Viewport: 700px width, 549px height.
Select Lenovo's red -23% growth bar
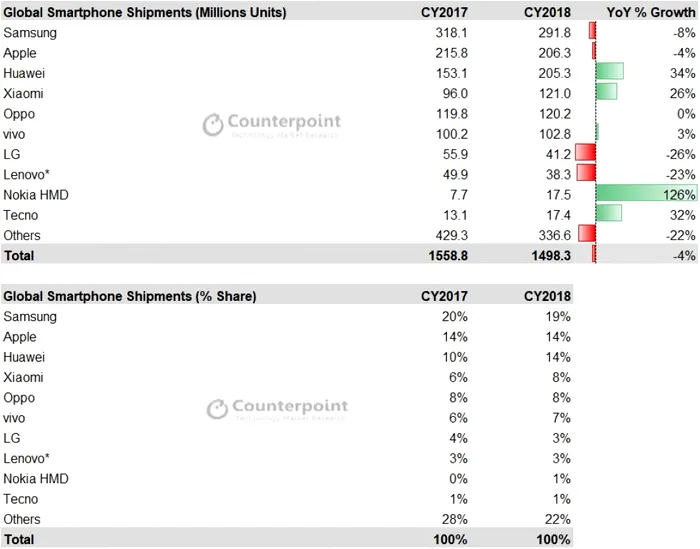[586, 173]
